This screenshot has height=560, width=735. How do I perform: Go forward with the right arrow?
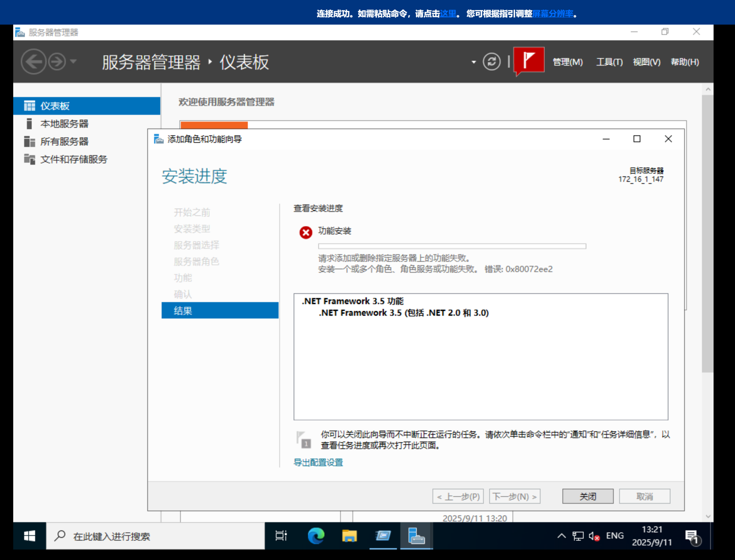coord(57,62)
